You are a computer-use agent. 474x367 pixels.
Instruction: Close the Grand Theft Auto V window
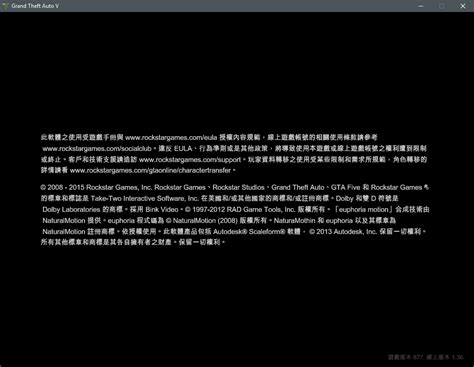[x=463, y=6]
